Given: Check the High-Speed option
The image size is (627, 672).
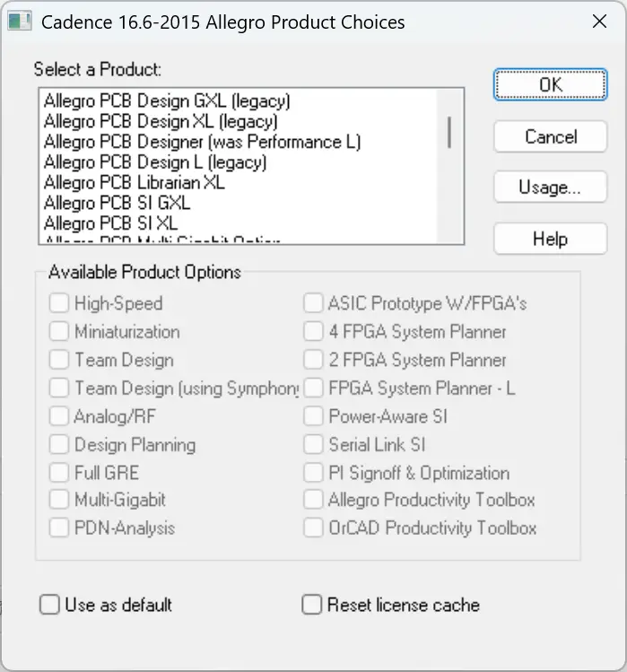Looking at the screenshot, I should [59, 303].
